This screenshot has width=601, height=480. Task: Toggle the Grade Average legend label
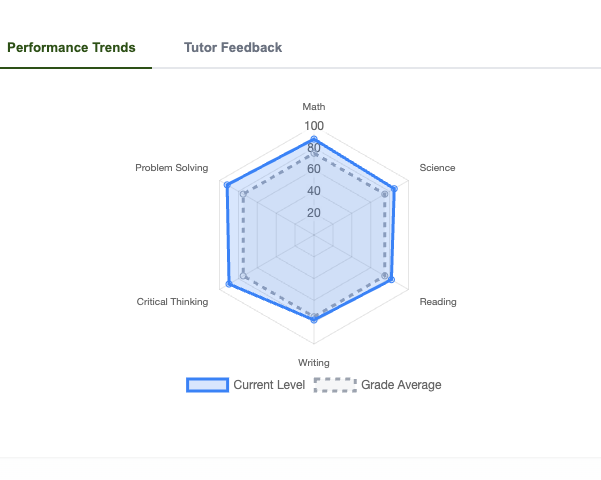coord(401,385)
